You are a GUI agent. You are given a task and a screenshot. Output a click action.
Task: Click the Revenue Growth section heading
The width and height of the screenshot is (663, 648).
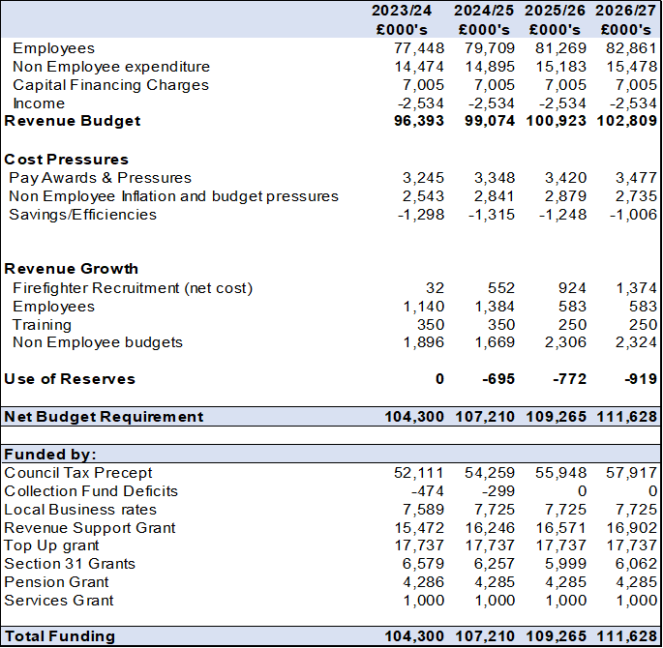click(x=71, y=268)
